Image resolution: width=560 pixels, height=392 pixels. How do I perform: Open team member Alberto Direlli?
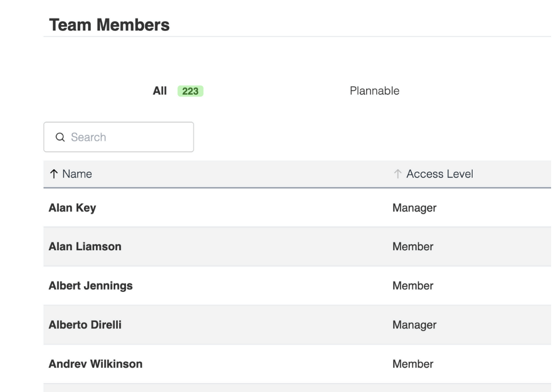[x=85, y=325]
